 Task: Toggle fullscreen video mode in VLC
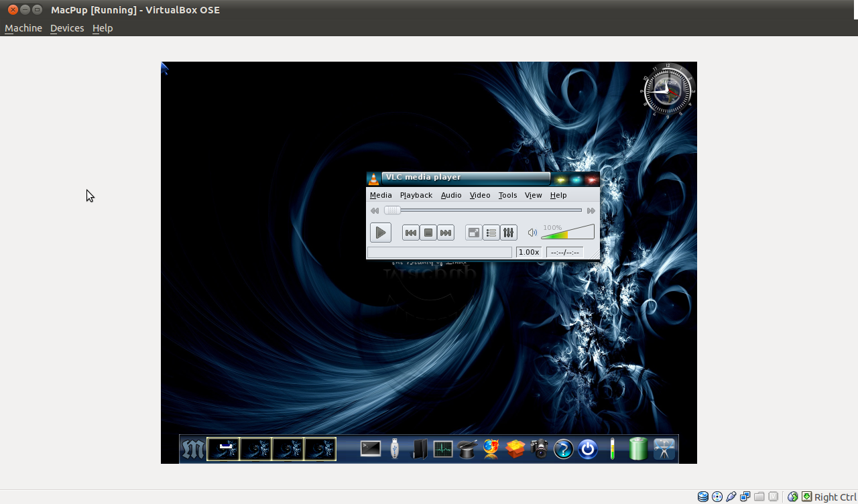pos(474,233)
